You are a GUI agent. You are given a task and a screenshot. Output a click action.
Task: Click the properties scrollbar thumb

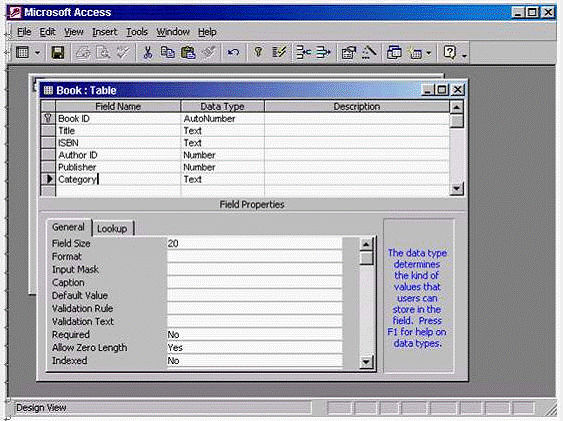366,258
